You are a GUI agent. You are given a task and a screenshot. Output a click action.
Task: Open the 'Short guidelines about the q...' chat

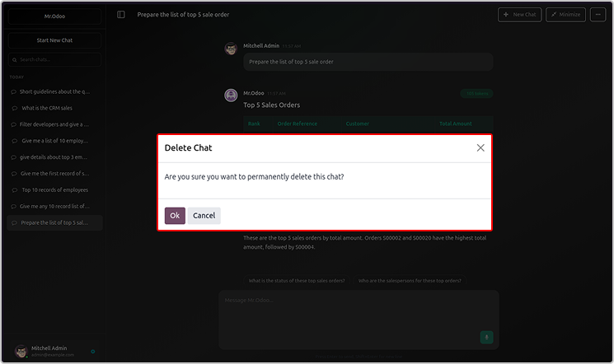(55, 91)
